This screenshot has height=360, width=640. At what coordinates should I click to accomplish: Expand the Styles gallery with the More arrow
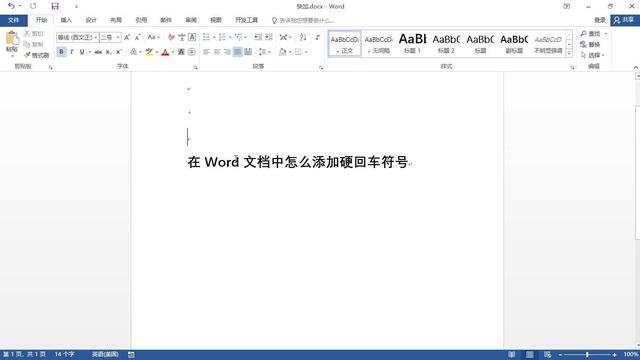569,53
